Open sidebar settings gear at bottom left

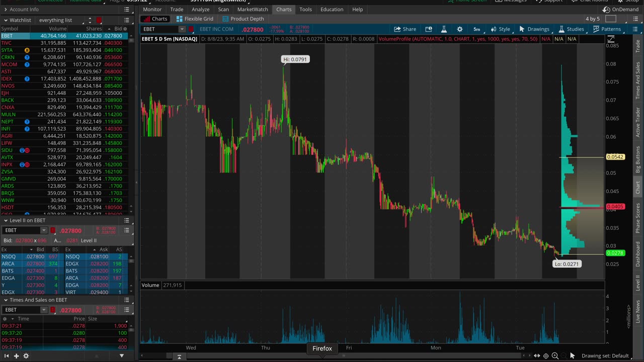tap(26, 356)
